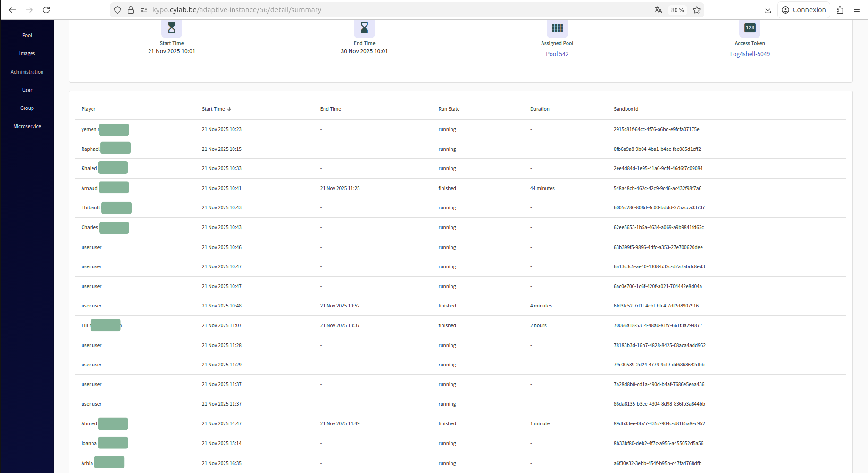Open the Log4shell-5049 access token link
Viewport: 868px width, 473px height.
(750, 54)
